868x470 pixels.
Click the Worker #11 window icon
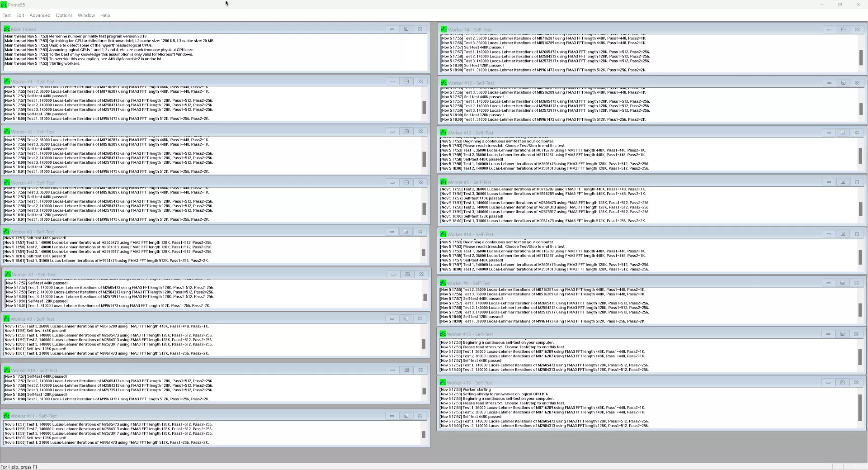[6, 416]
